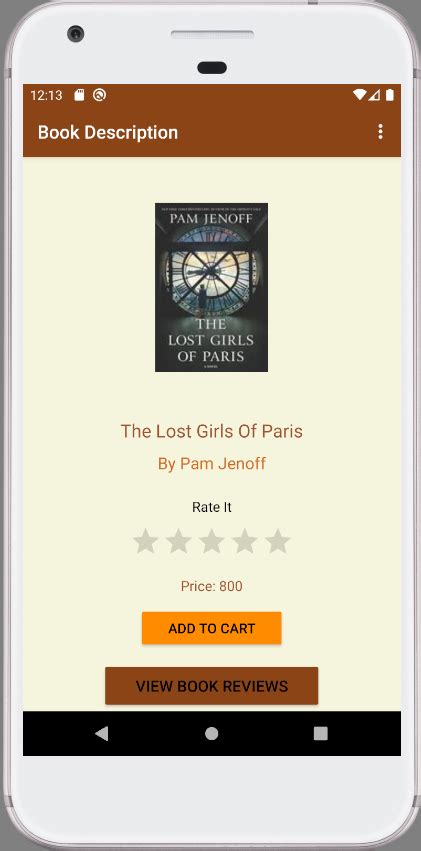Tap the Price: 800 label
This screenshot has height=851, width=421.
click(212, 587)
